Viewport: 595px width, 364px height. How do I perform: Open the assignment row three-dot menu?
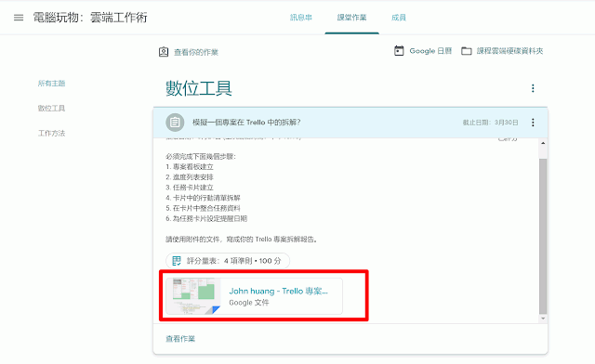(533, 123)
